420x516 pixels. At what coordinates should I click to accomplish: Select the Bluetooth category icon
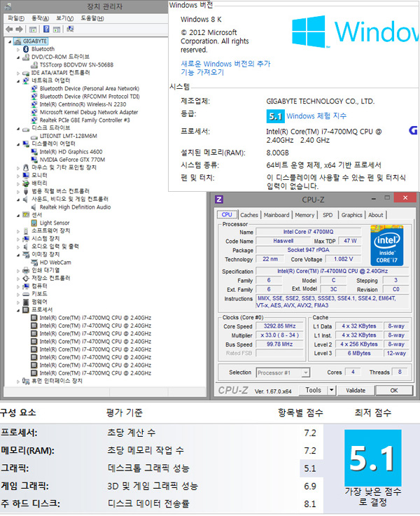[26, 49]
